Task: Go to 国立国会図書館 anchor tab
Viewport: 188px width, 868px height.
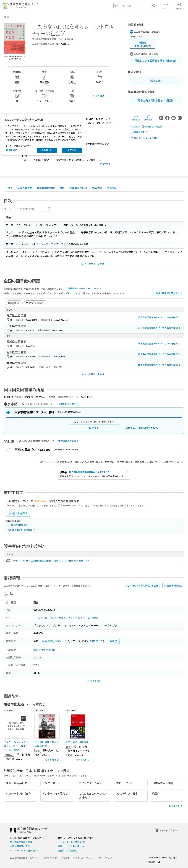Action: [x=46, y=188]
